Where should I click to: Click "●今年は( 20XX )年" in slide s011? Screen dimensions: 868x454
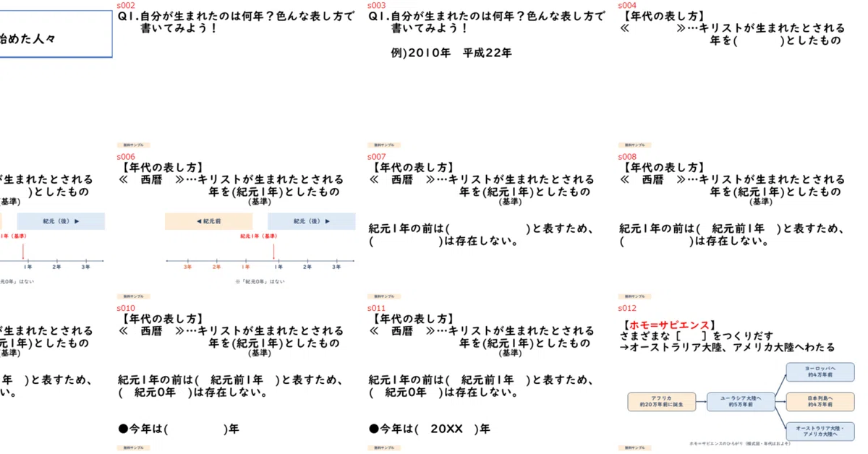click(430, 428)
